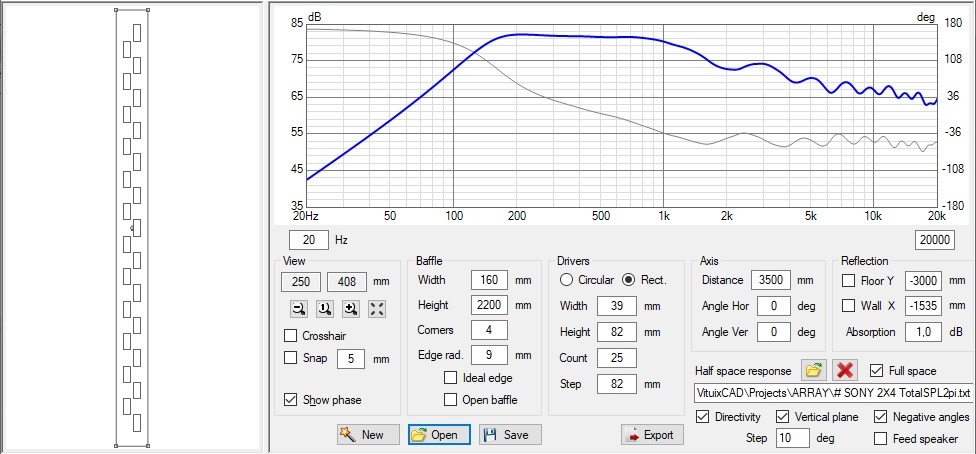Viewport: 976px width, 454px height.
Task: Click the fit-to-view arrows icon
Action: 377,308
